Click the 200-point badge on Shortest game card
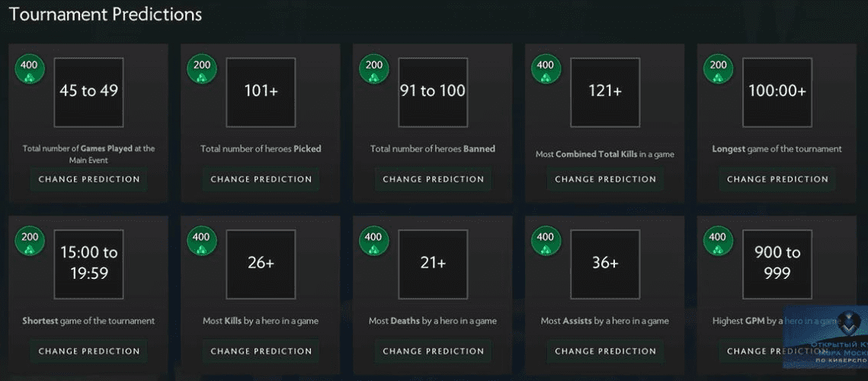The height and width of the screenshot is (381, 868). point(30,241)
